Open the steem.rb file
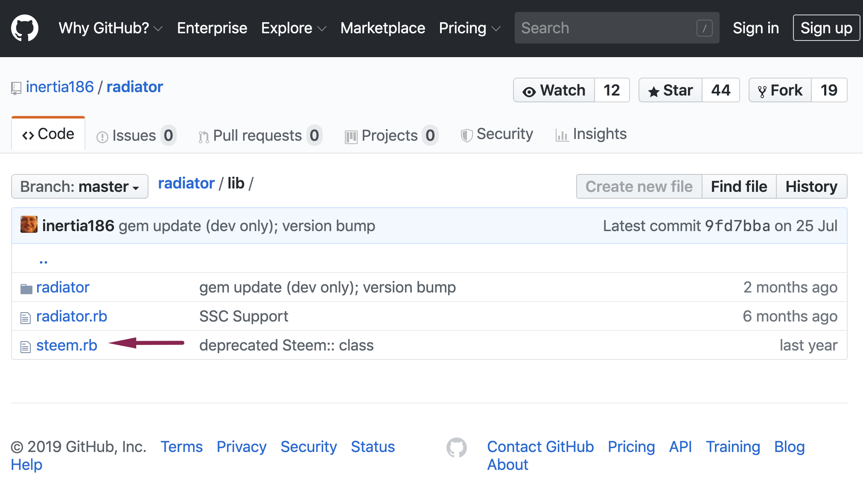The width and height of the screenshot is (863, 504). (67, 345)
